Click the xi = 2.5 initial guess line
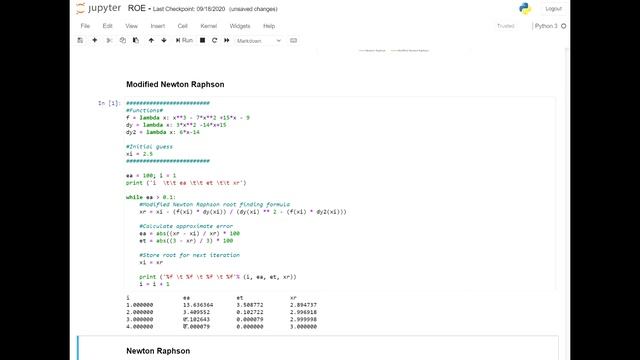This screenshot has height=360, width=640. pos(139,154)
